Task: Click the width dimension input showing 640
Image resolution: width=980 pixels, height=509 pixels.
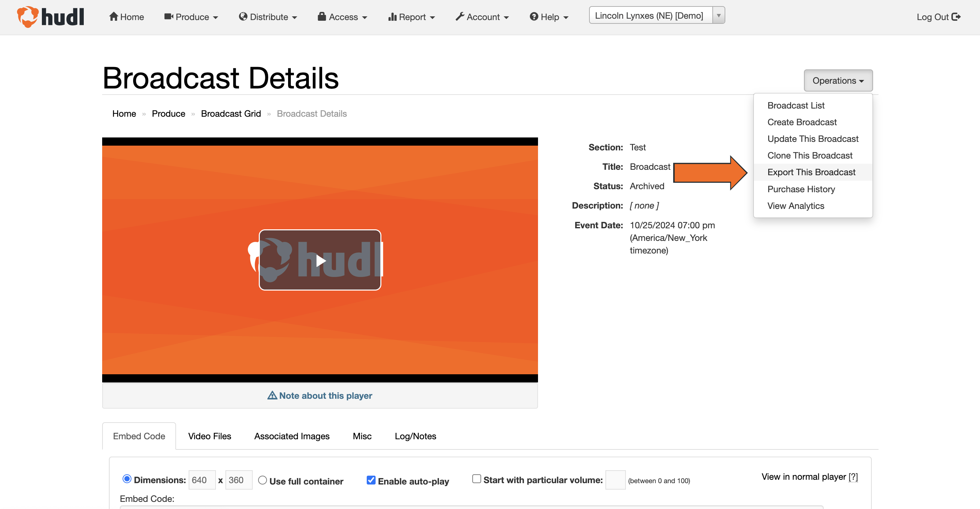Action: [x=201, y=480]
